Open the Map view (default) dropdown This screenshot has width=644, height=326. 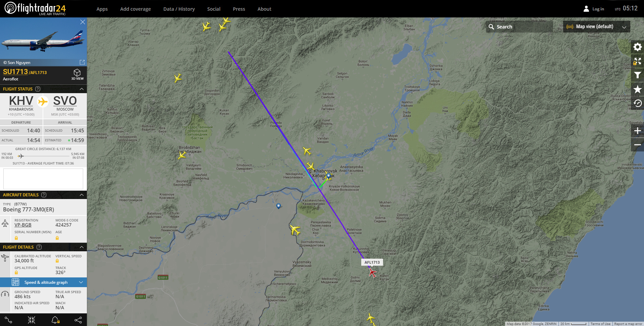click(x=596, y=27)
